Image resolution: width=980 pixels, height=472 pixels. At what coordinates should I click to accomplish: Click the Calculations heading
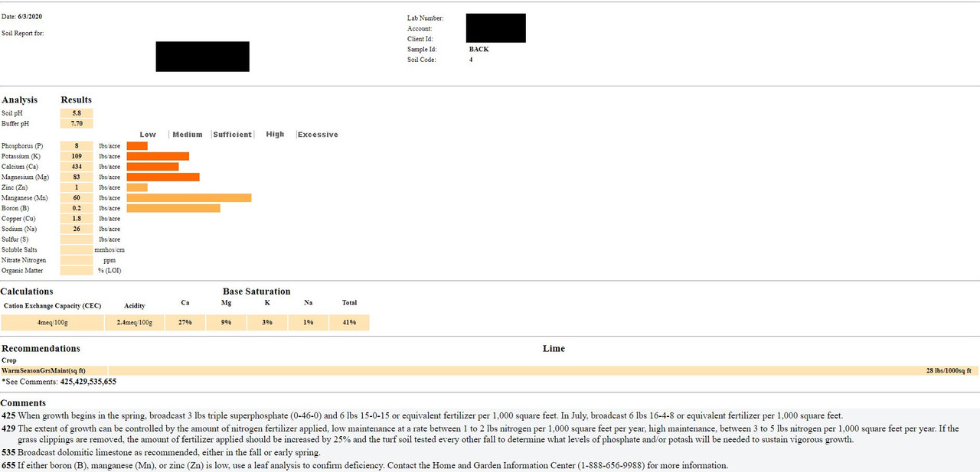tap(27, 291)
